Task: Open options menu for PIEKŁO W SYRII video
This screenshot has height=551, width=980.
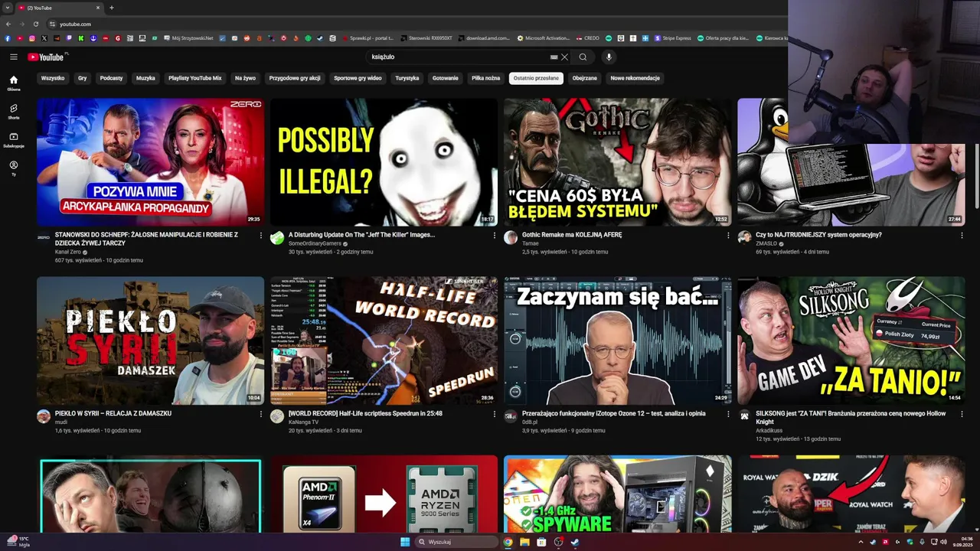Action: pyautogui.click(x=260, y=414)
